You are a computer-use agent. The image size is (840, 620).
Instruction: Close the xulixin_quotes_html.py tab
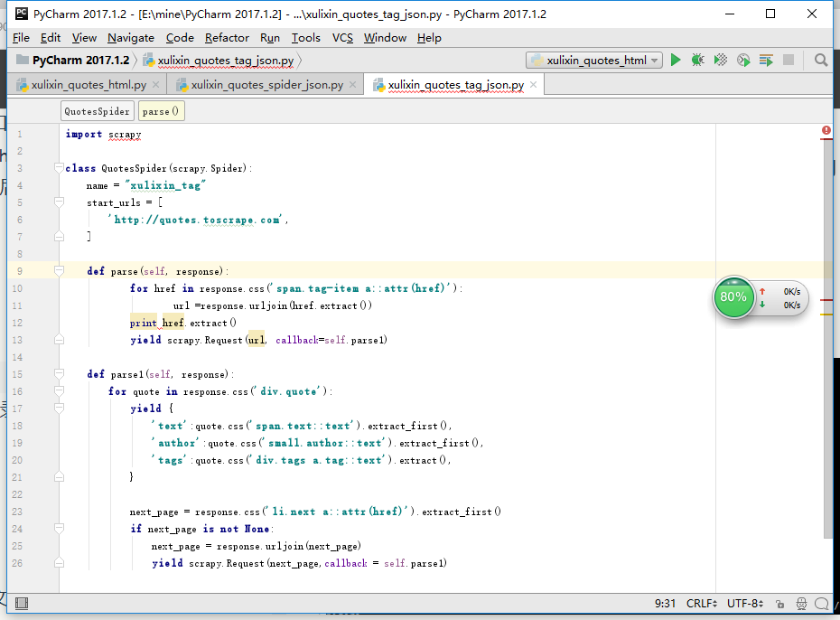coord(156,85)
